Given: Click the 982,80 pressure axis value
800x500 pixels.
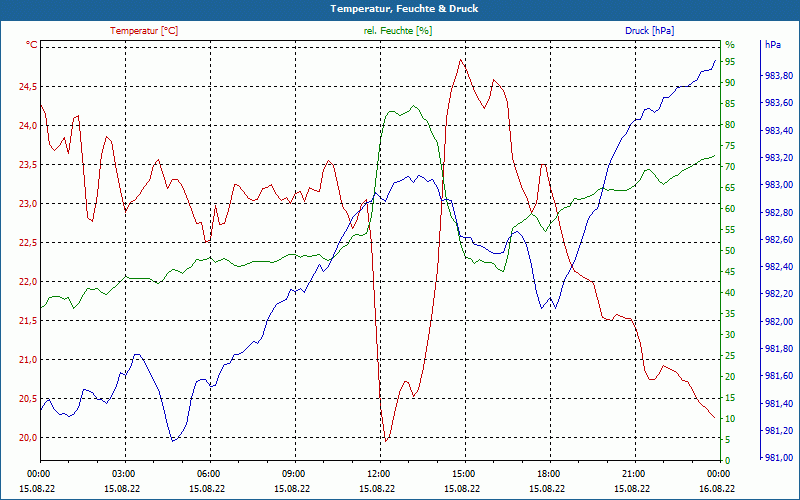Looking at the screenshot, I should [x=779, y=212].
